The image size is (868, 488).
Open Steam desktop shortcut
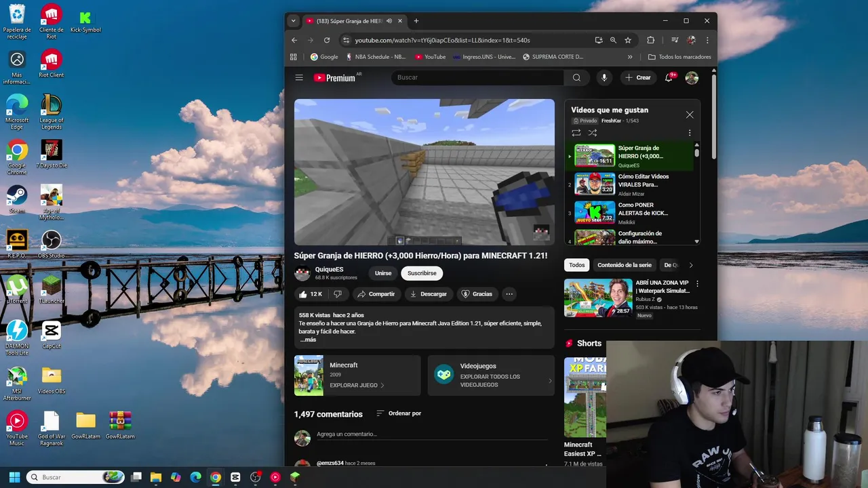click(17, 199)
